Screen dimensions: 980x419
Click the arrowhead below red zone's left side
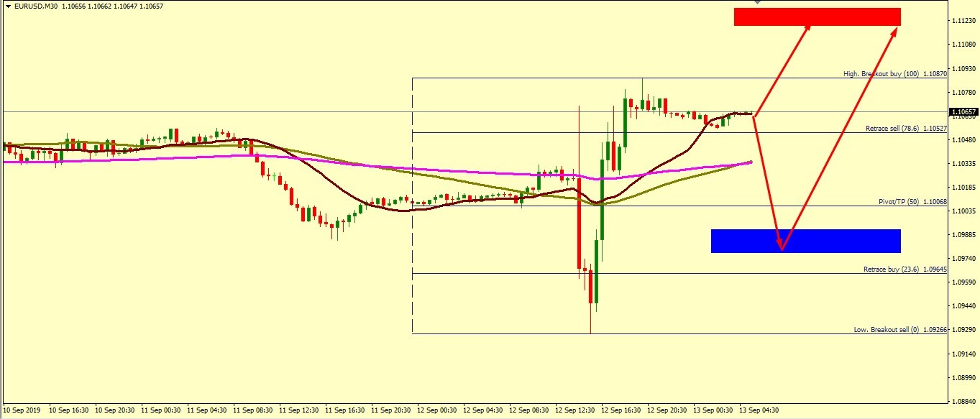pyautogui.click(x=807, y=28)
